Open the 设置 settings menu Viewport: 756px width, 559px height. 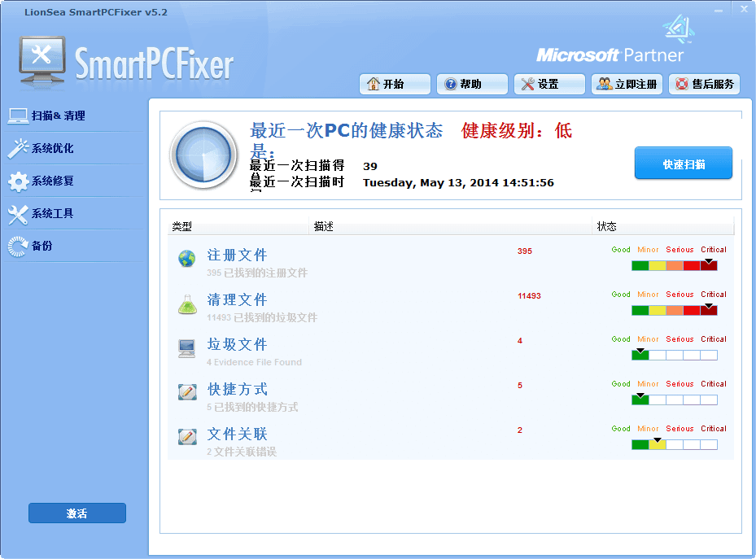(x=548, y=84)
